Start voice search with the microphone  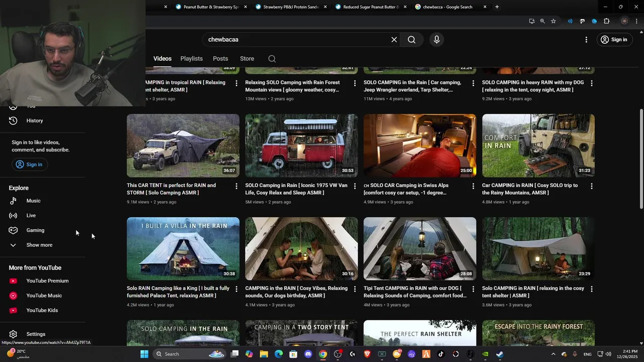(437, 40)
